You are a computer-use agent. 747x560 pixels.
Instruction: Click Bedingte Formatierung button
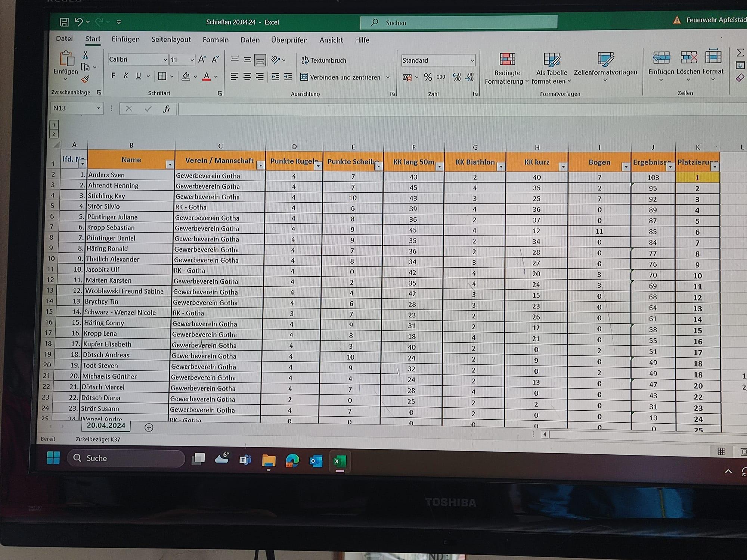(x=507, y=69)
